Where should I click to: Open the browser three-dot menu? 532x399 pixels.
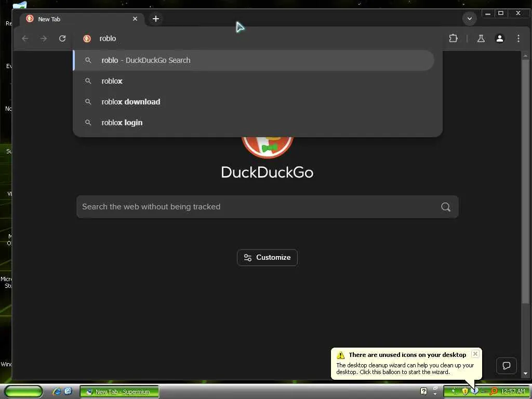[518, 38]
